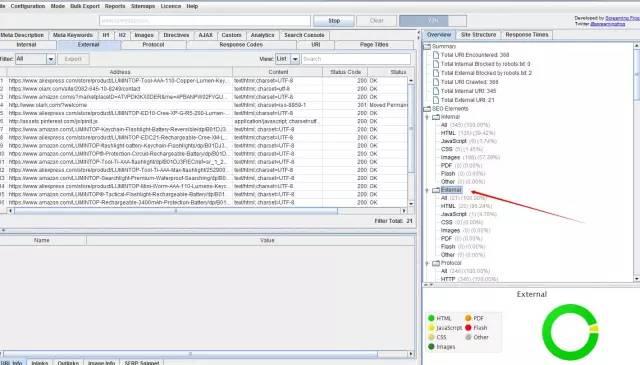Image resolution: width=640 pixels, height=365 pixels.
Task: Click the Summary folder icon
Action: [x=427, y=47]
